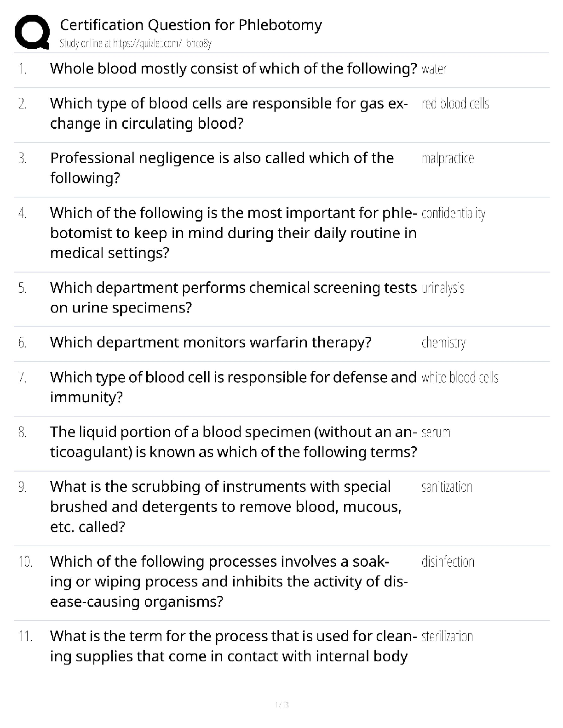Click the answer "chemistry"
Screen dimensions: 563x728
[x=443, y=343]
